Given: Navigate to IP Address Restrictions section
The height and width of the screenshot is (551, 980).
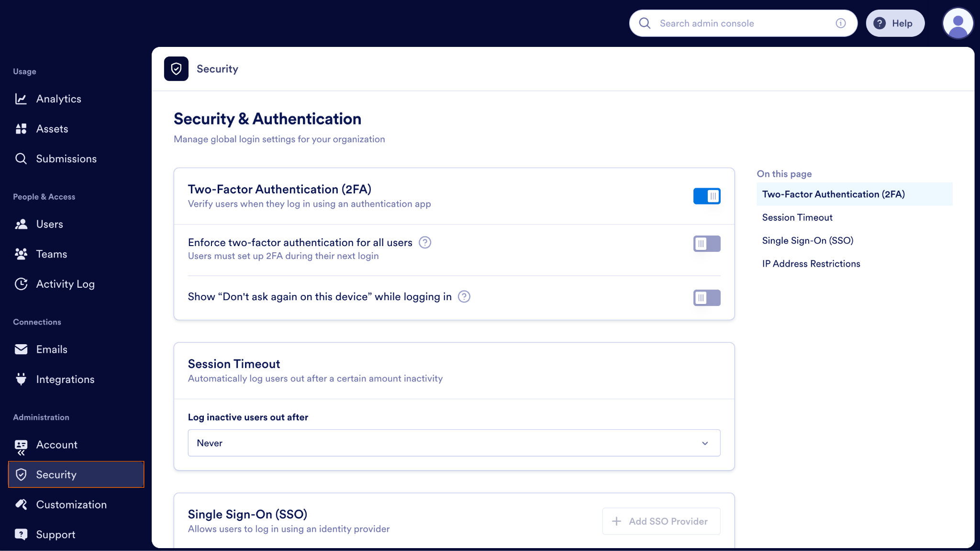Looking at the screenshot, I should point(811,263).
